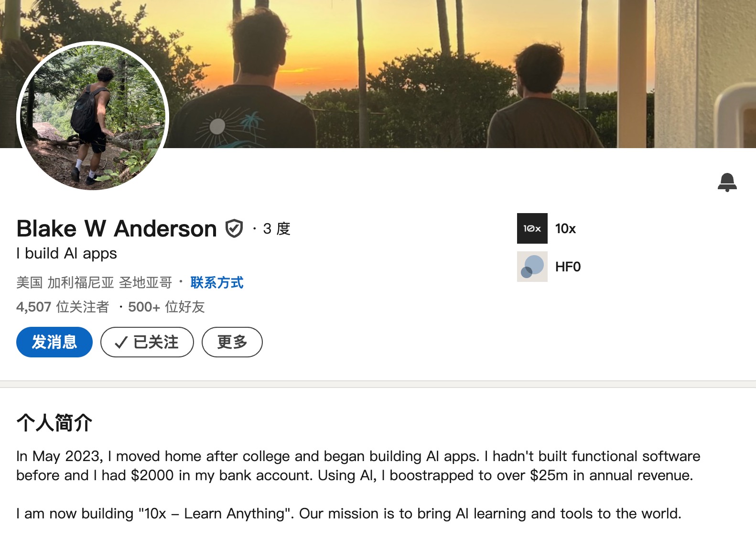Click the checkmark in 已关注 button
Viewport: 756px width, 538px height.
[121, 342]
